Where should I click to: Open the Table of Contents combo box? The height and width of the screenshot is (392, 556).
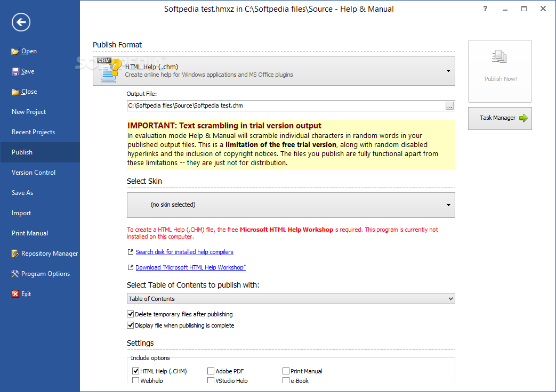291,299
